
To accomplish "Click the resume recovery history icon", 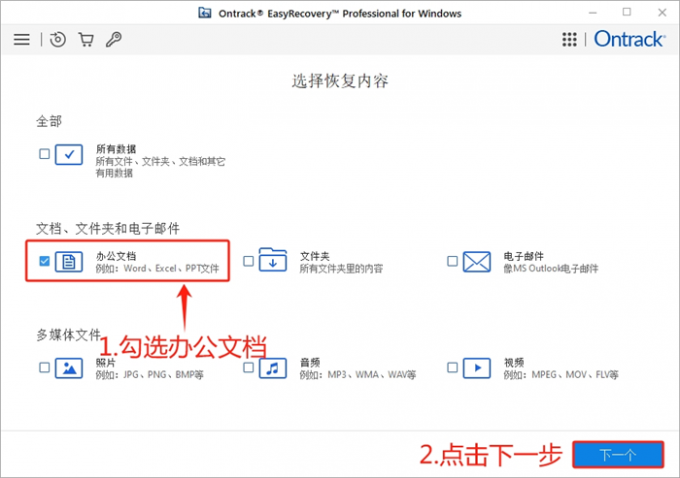I will (58, 39).
